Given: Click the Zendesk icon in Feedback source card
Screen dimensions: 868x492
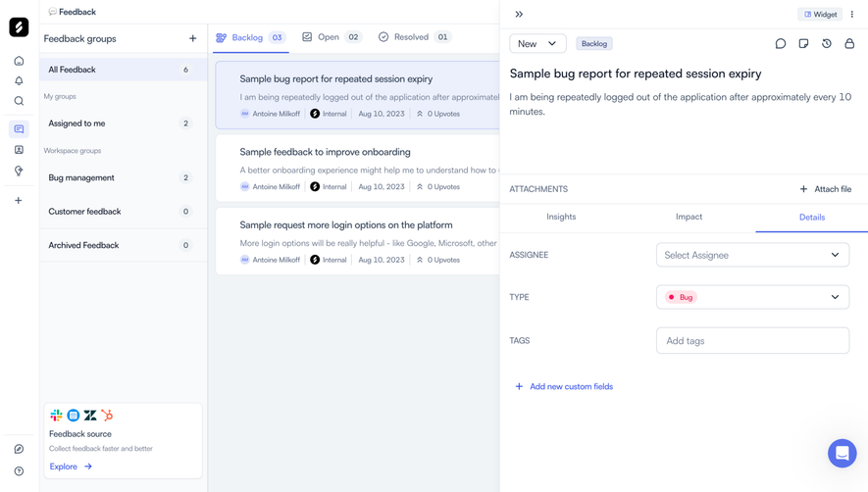Looking at the screenshot, I should click(x=90, y=416).
